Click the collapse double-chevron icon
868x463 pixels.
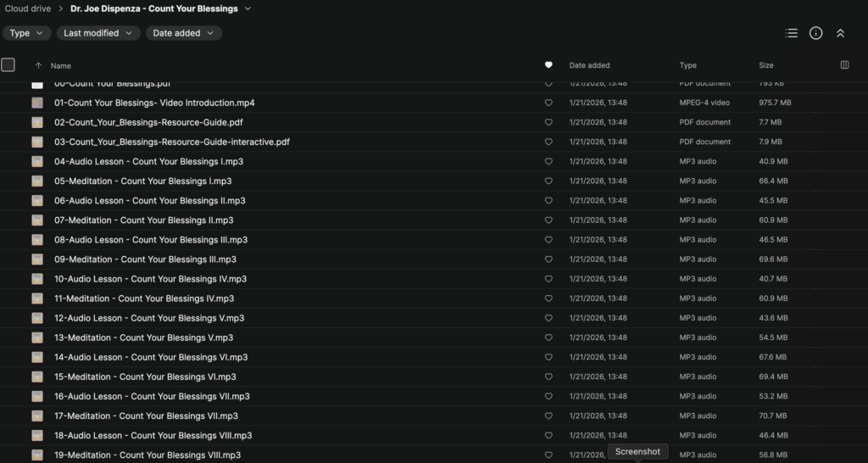click(840, 33)
